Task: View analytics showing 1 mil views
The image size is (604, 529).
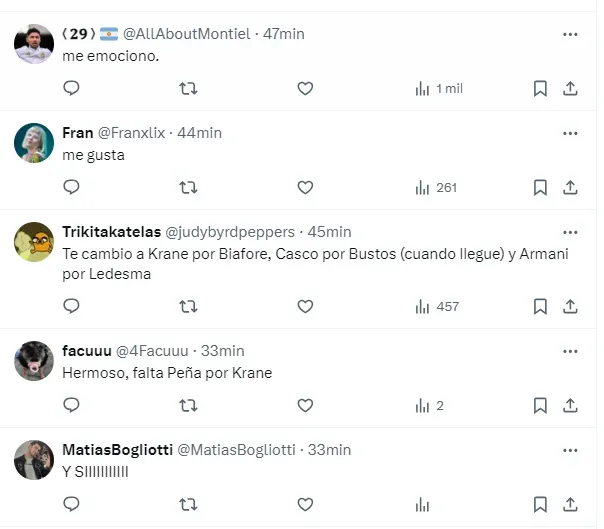Action: [438, 89]
